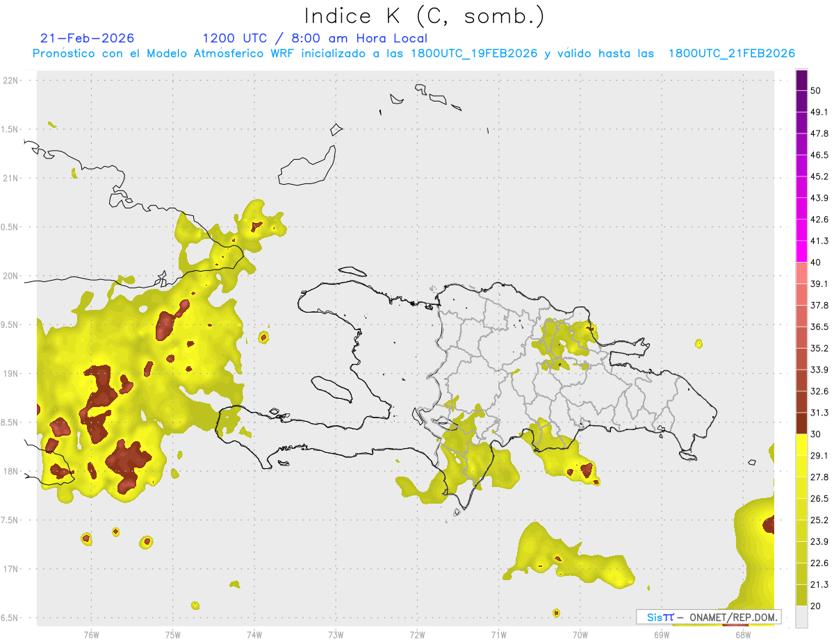Click the '20N' latitude label
Image resolution: width=834 pixels, height=644 pixels.
(12, 276)
